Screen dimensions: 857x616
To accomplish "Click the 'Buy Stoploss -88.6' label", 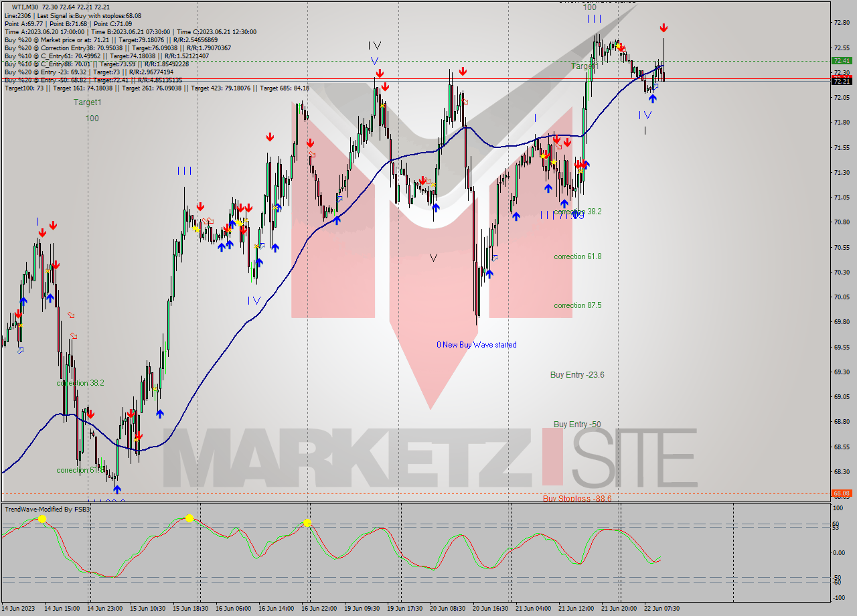I will [577, 499].
